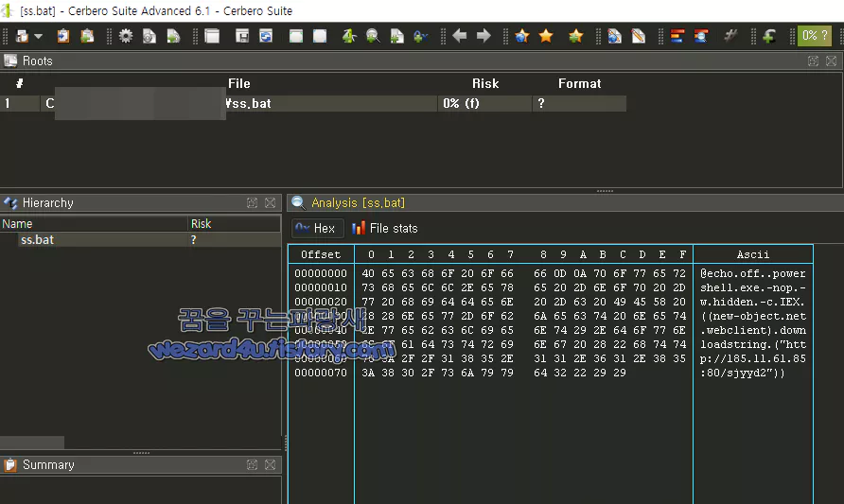Click the window refresh icon with blue arrows
This screenshot has height=504, width=844.
265,36
